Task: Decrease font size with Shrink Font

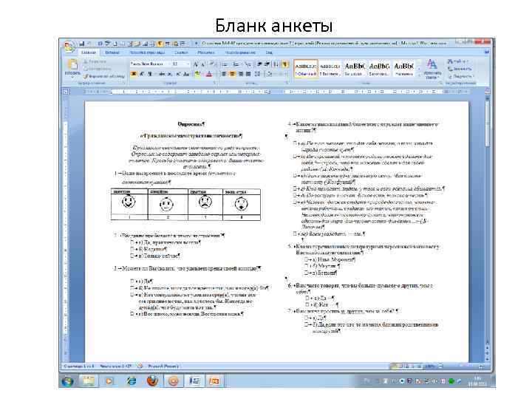Action: (203, 64)
